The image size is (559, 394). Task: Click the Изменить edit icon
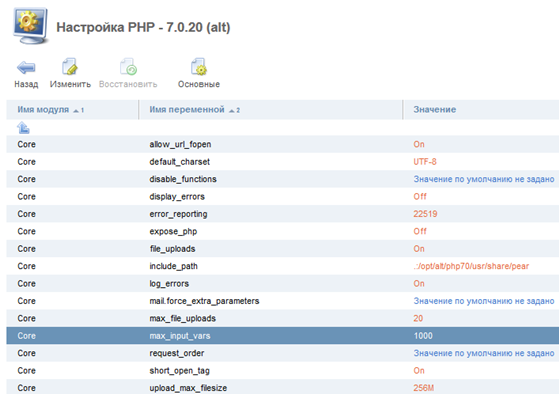[x=70, y=67]
